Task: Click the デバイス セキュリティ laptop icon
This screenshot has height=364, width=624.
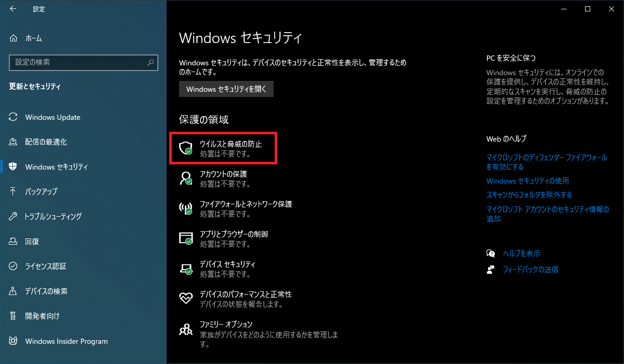Action: click(x=186, y=269)
